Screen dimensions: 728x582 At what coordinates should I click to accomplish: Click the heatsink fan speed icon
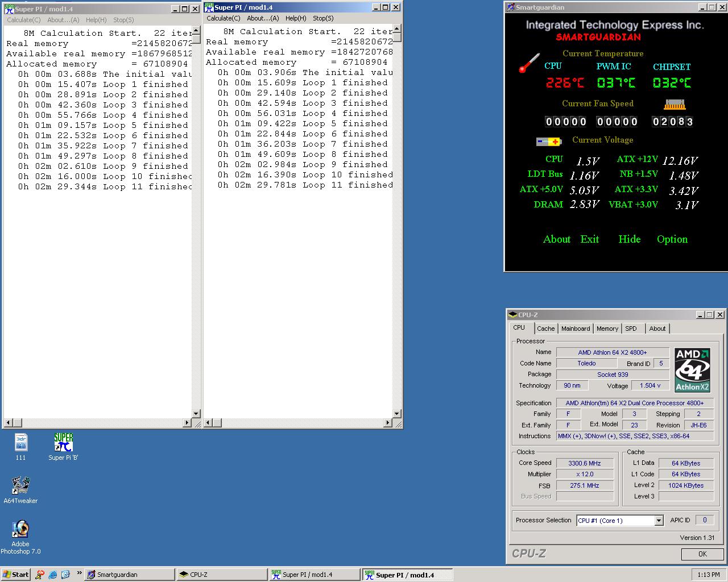(675, 105)
